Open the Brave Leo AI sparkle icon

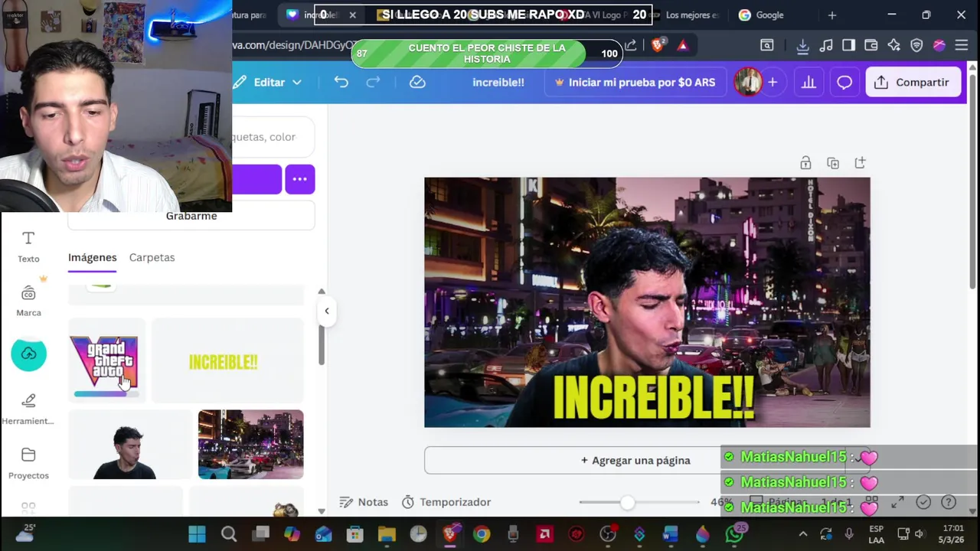(893, 45)
